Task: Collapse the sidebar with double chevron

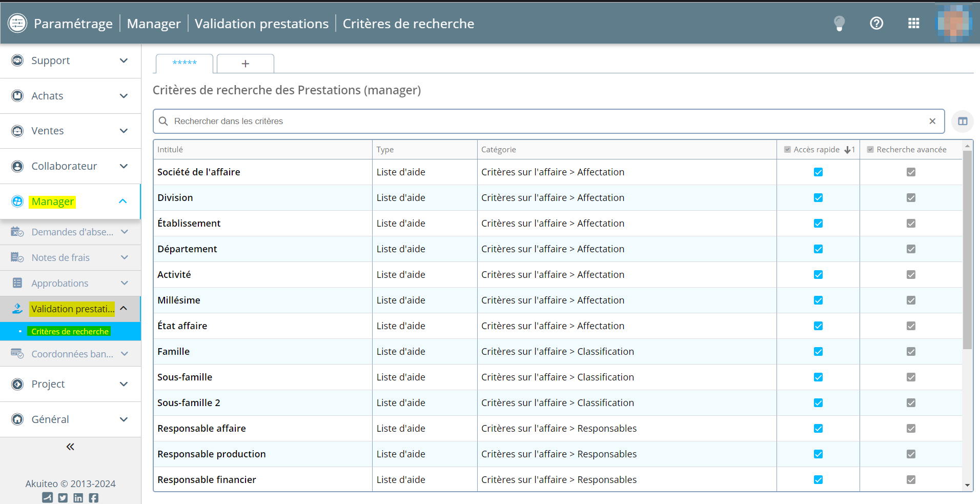Action: click(x=70, y=447)
